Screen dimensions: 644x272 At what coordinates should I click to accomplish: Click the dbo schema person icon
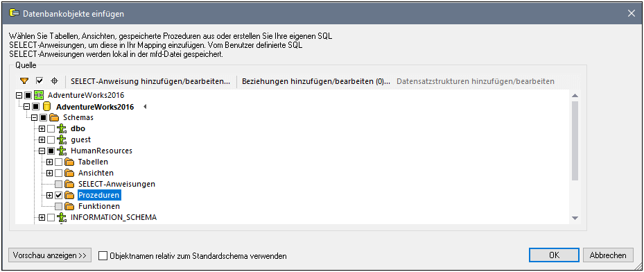(62, 128)
